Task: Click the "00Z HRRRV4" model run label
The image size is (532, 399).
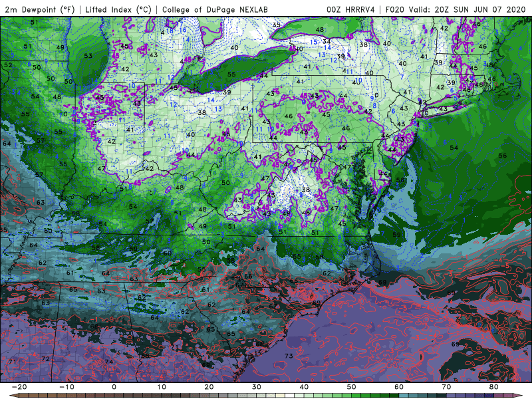Action: tap(350, 10)
